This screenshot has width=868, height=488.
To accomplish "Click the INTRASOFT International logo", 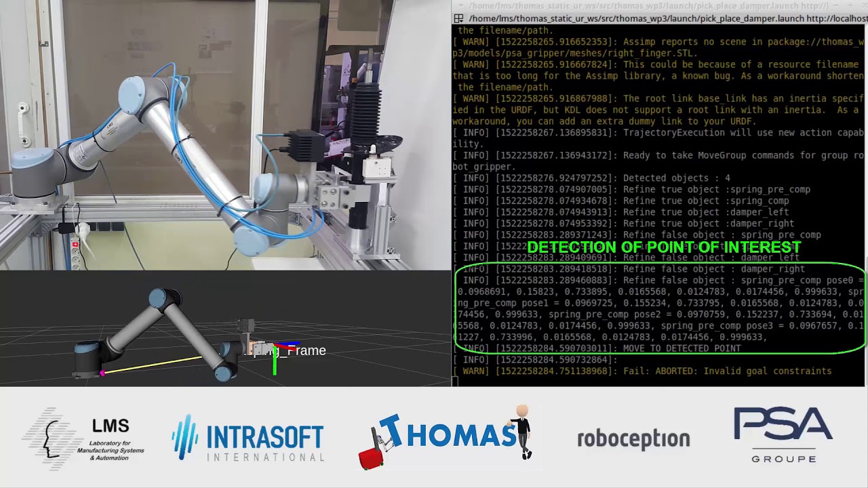I will point(248,438).
